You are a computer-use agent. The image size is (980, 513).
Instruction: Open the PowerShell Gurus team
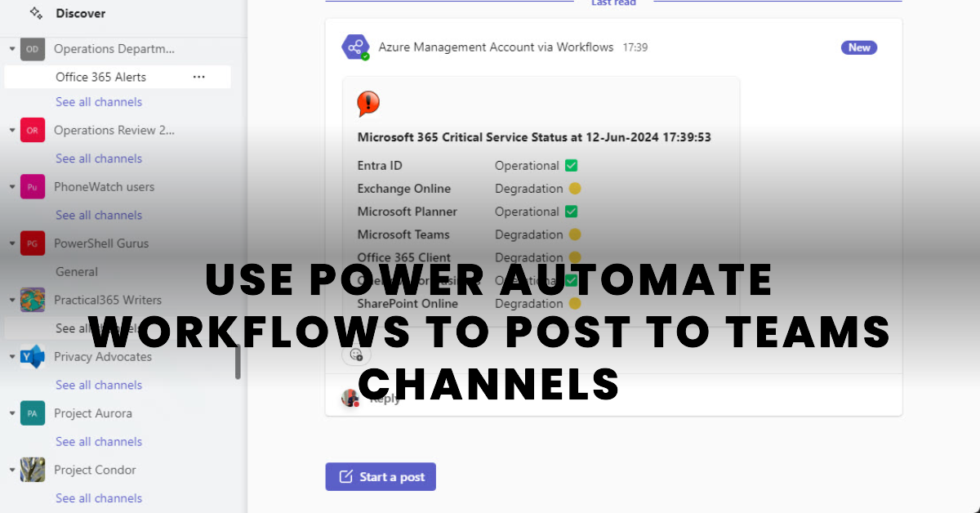coord(101,243)
